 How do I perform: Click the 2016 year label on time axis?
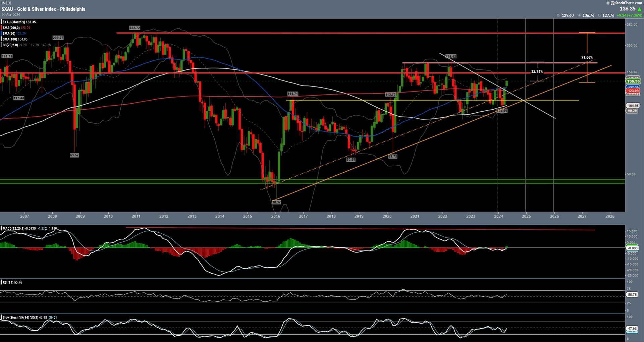tap(275, 216)
